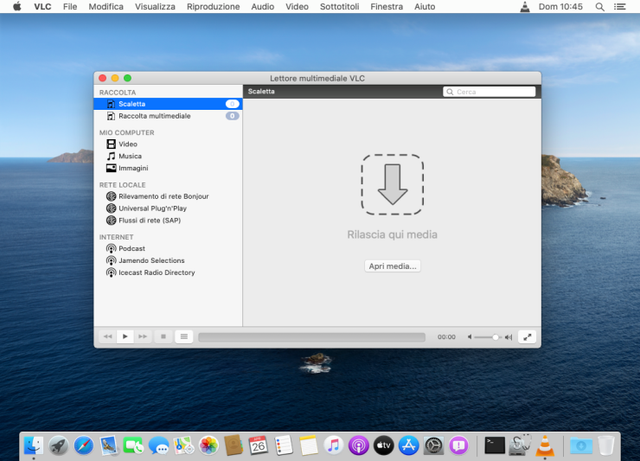Select Universal Plug'n'Play

[x=168, y=208]
